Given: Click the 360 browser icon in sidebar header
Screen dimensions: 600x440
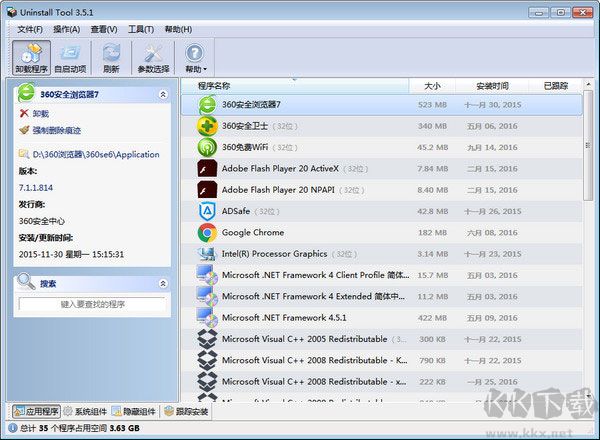Looking at the screenshot, I should pyautogui.click(x=26, y=93).
